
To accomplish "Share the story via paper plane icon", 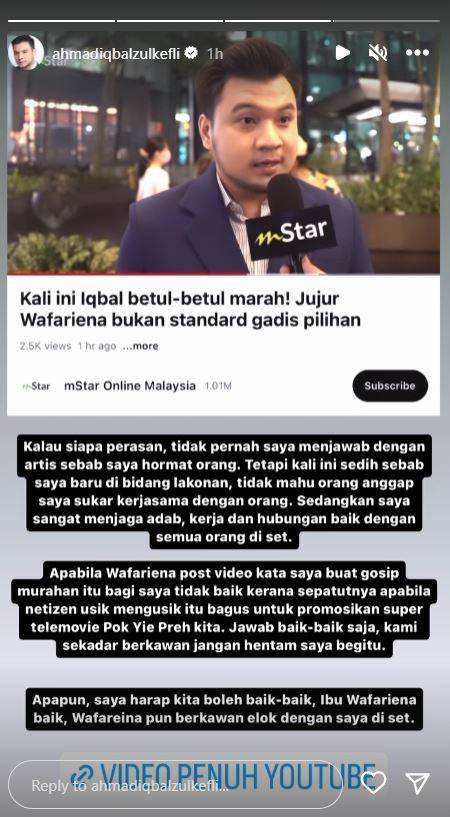I will click(417, 783).
